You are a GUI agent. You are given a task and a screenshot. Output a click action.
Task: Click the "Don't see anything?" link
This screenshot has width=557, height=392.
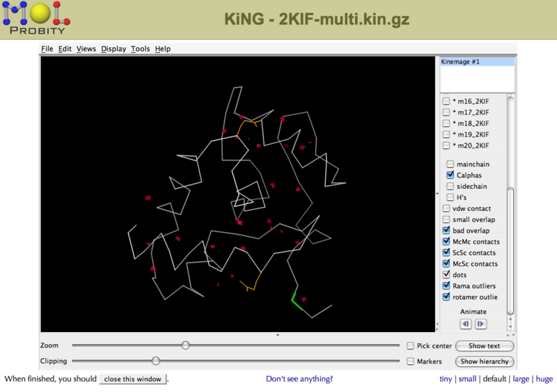pos(299,379)
